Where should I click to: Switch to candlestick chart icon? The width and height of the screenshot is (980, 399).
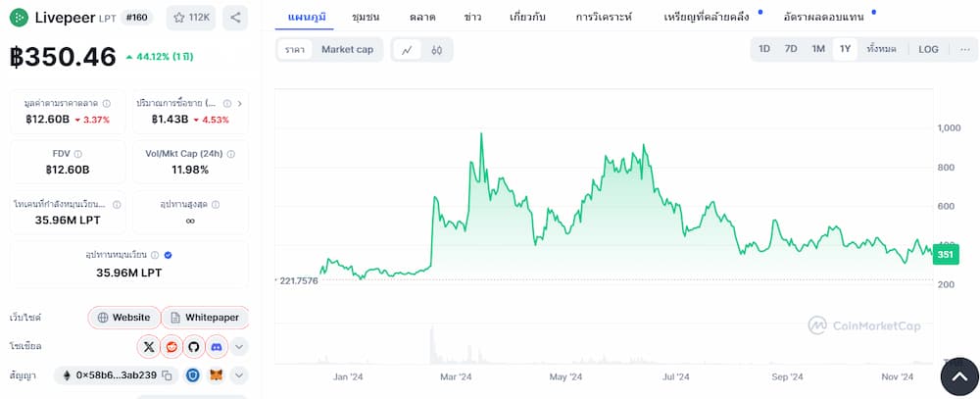[437, 50]
